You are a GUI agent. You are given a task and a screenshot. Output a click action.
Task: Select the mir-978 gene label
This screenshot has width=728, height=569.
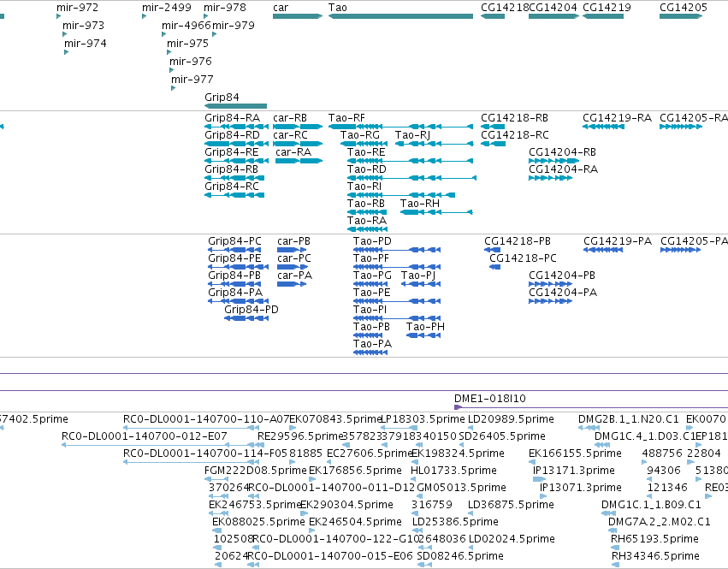(x=225, y=8)
